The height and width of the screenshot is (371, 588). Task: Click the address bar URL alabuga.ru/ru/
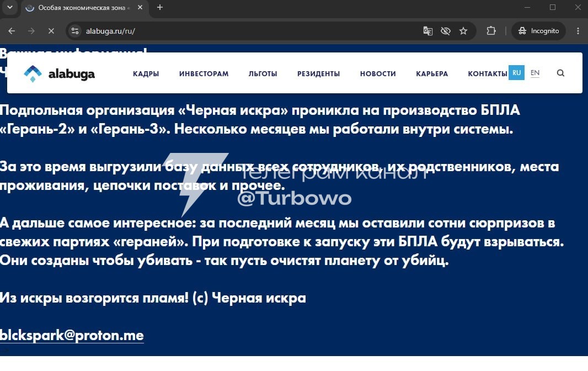(110, 31)
